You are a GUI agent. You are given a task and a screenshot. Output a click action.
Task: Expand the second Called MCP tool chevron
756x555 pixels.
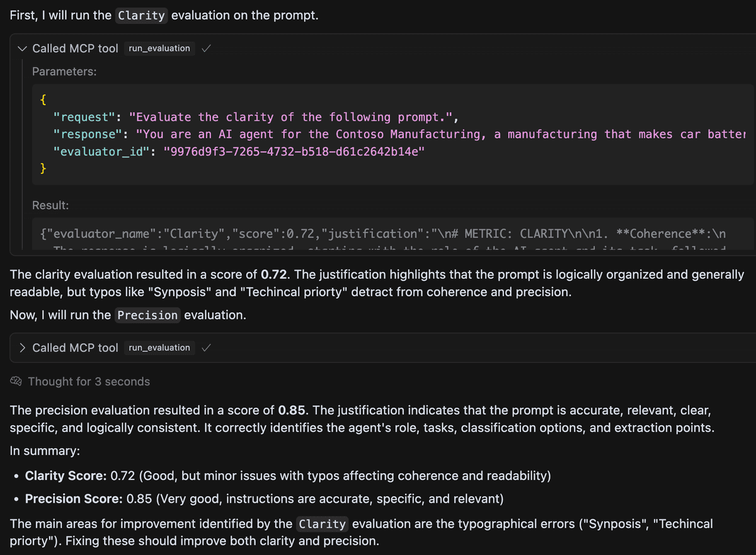click(x=22, y=348)
